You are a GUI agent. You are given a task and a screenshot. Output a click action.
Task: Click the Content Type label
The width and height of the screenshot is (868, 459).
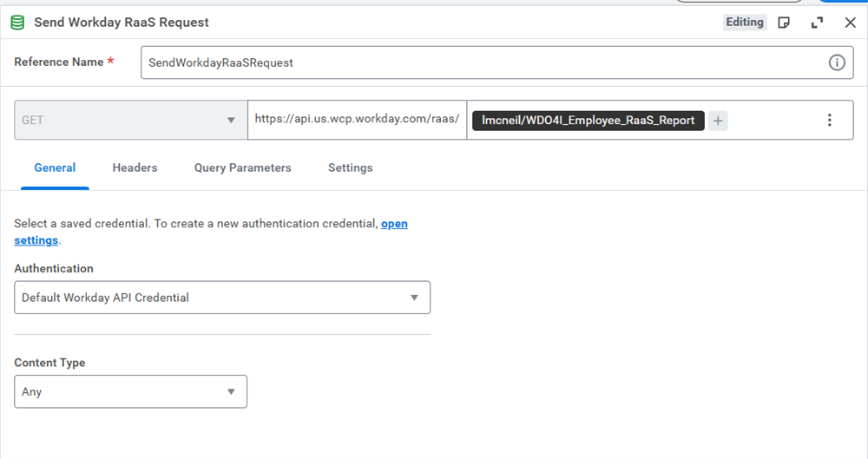click(x=49, y=363)
